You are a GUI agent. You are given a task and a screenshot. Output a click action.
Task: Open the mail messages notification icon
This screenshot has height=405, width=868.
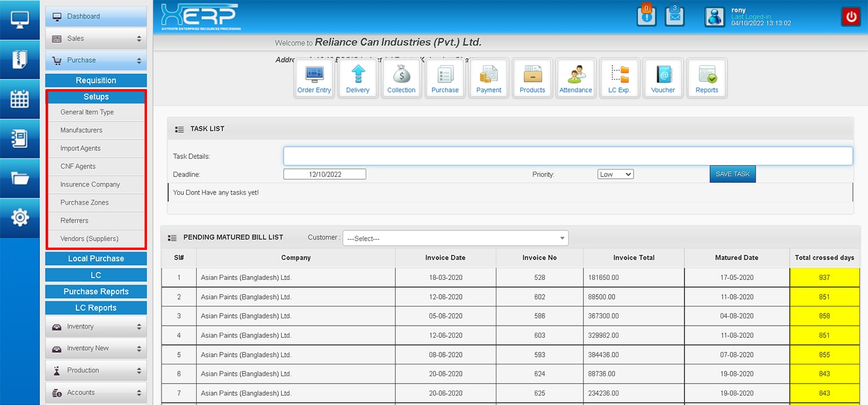674,16
